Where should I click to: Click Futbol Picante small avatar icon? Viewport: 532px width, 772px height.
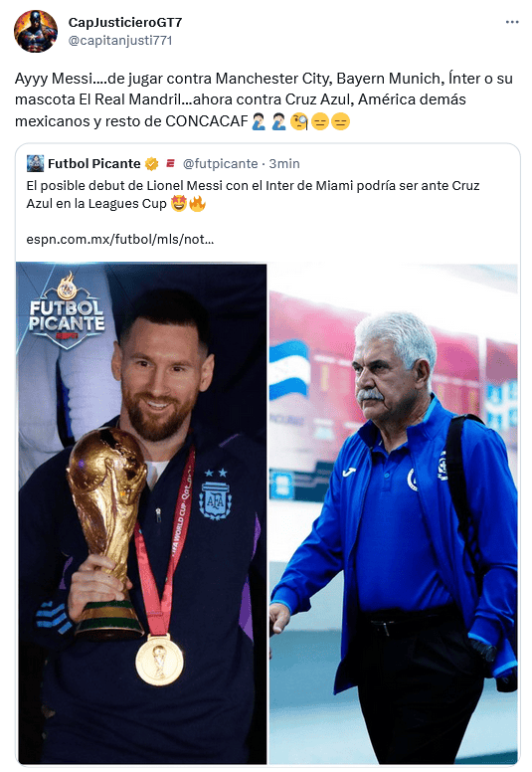pyautogui.click(x=36, y=163)
